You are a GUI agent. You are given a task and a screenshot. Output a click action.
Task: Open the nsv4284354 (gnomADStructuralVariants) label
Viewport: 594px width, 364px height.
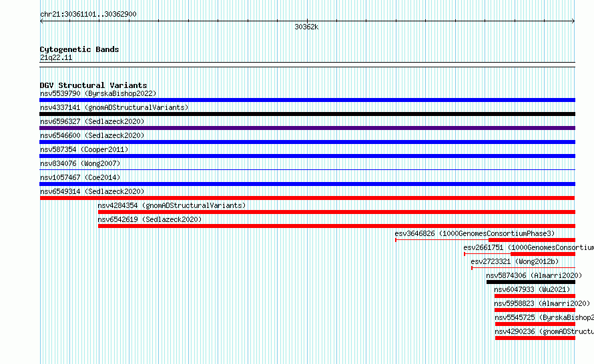[x=172, y=205]
